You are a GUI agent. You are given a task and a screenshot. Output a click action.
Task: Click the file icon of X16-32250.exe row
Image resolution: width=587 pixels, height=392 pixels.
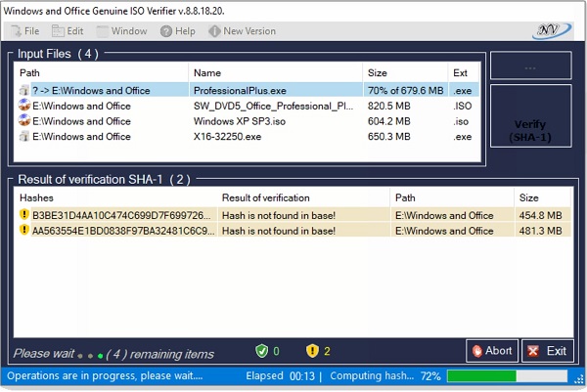point(24,137)
